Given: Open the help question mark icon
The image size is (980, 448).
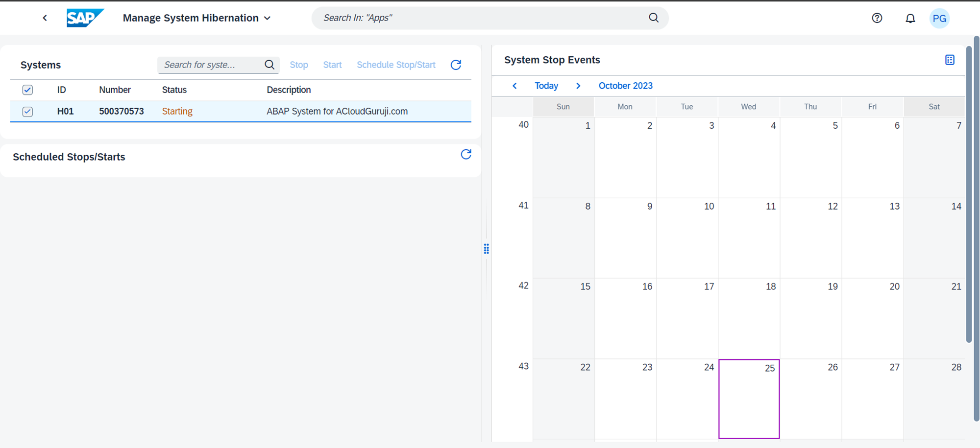Looking at the screenshot, I should pos(877,18).
